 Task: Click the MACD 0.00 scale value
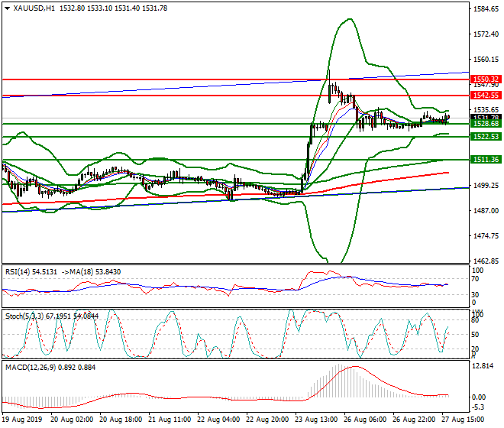[x=479, y=397]
